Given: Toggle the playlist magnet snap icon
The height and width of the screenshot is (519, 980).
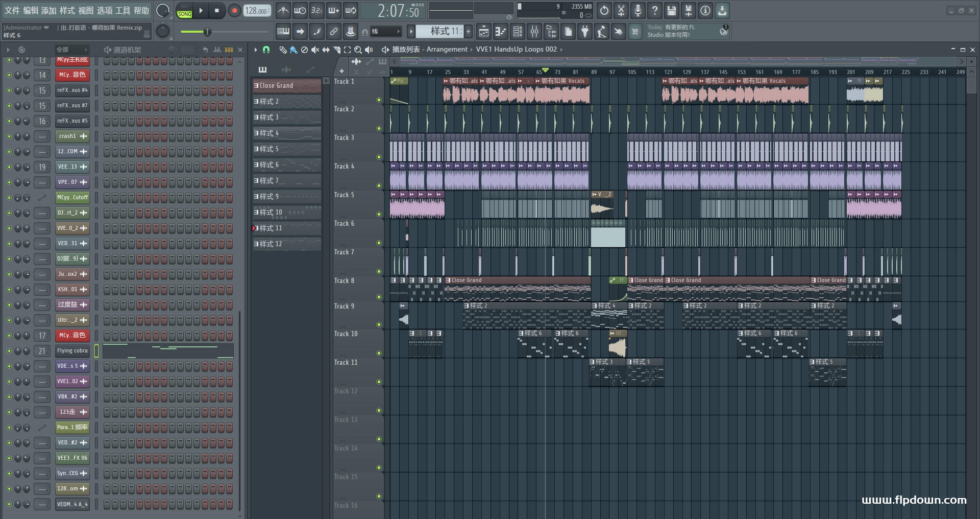Looking at the screenshot, I should pos(266,50).
